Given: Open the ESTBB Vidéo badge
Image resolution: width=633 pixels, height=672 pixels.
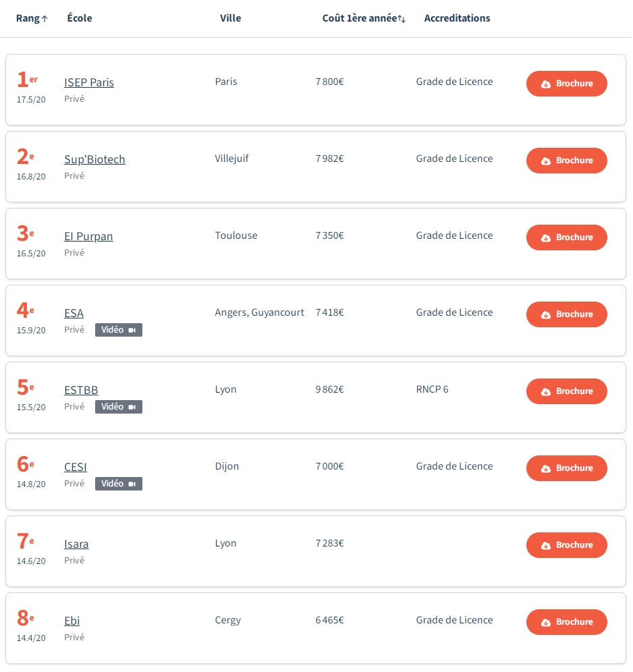Looking at the screenshot, I should pos(119,407).
